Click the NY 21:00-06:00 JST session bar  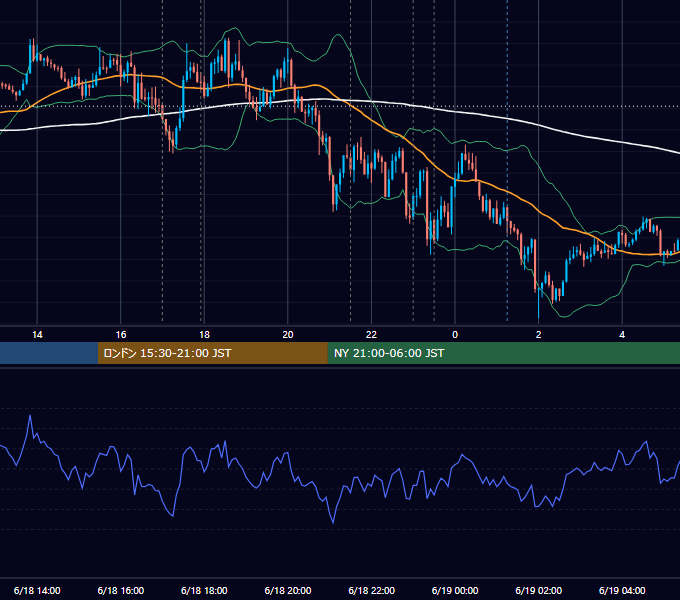tap(503, 353)
